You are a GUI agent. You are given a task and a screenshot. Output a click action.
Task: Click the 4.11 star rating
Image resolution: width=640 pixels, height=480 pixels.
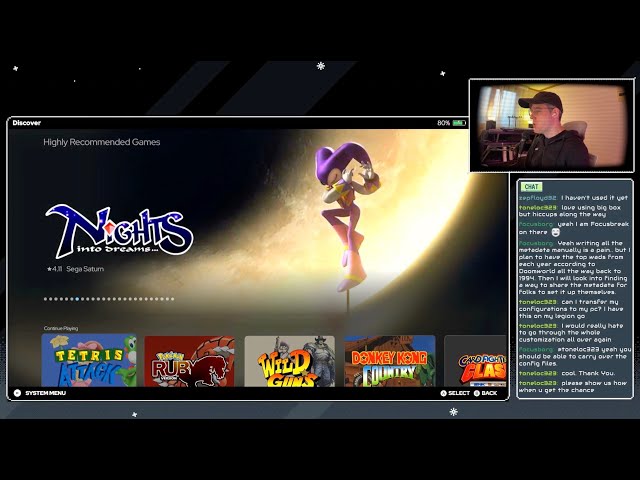(54, 269)
